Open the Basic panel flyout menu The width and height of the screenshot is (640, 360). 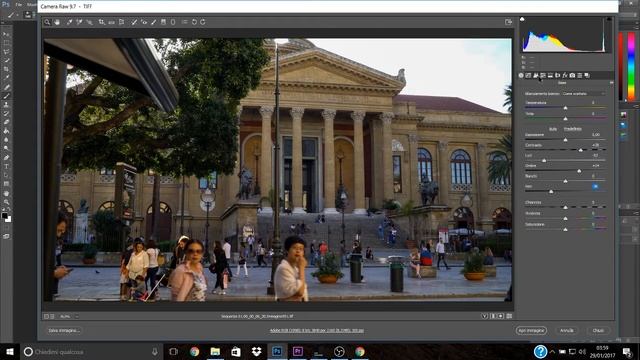coord(611,83)
